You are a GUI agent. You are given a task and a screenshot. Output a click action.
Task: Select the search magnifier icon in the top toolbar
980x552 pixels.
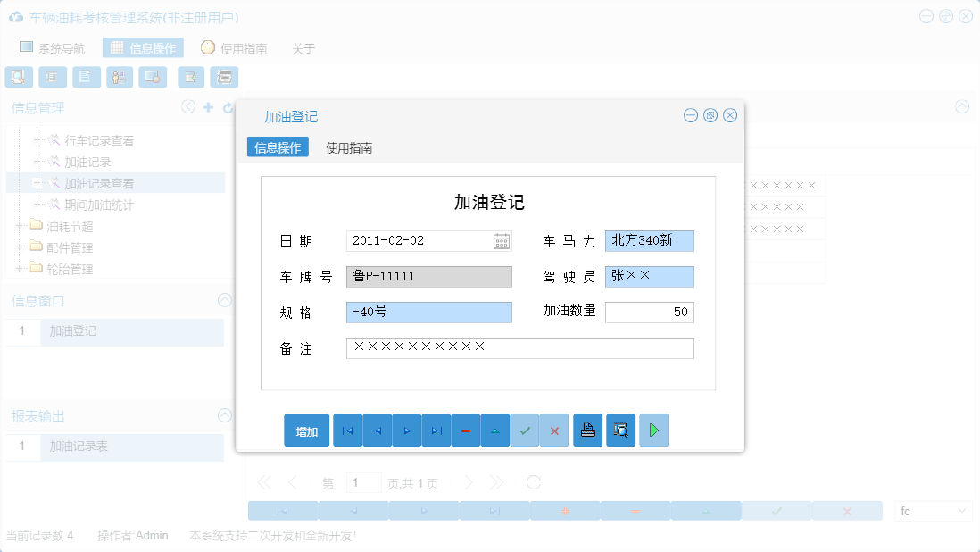18,77
